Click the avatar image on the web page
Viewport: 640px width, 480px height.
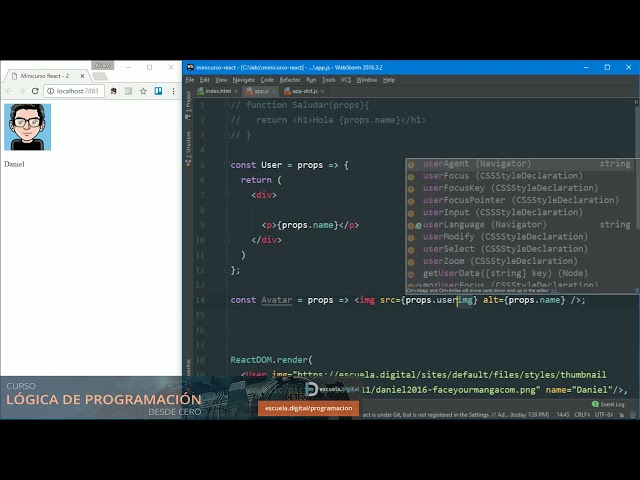coord(27,127)
